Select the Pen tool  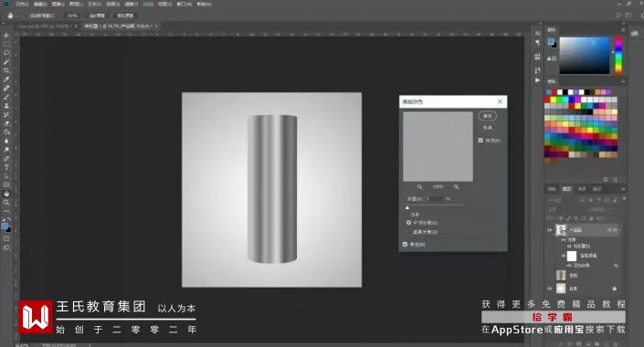pos(6,159)
